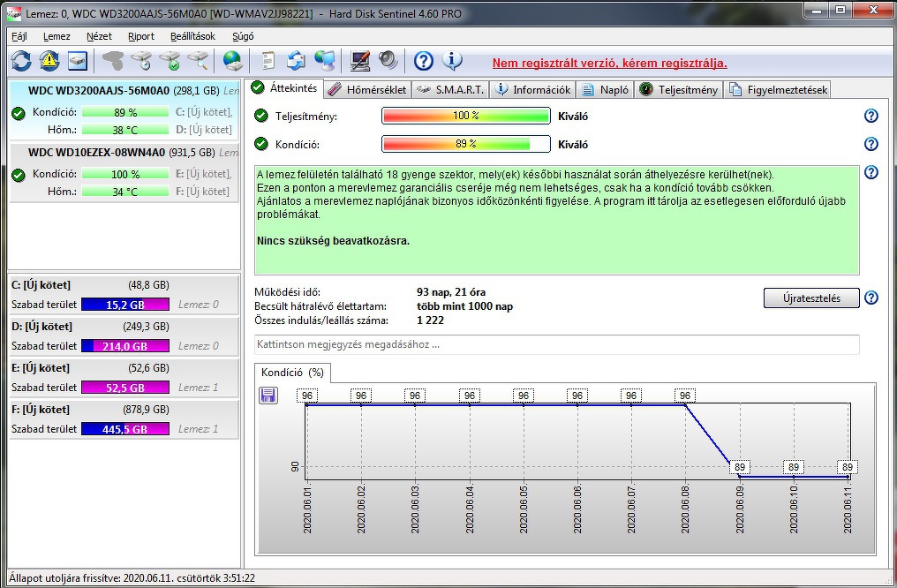Select the WDC WD3200AAJS-56M0A0 disk entry
This screenshot has height=588, width=897.
pos(124,110)
